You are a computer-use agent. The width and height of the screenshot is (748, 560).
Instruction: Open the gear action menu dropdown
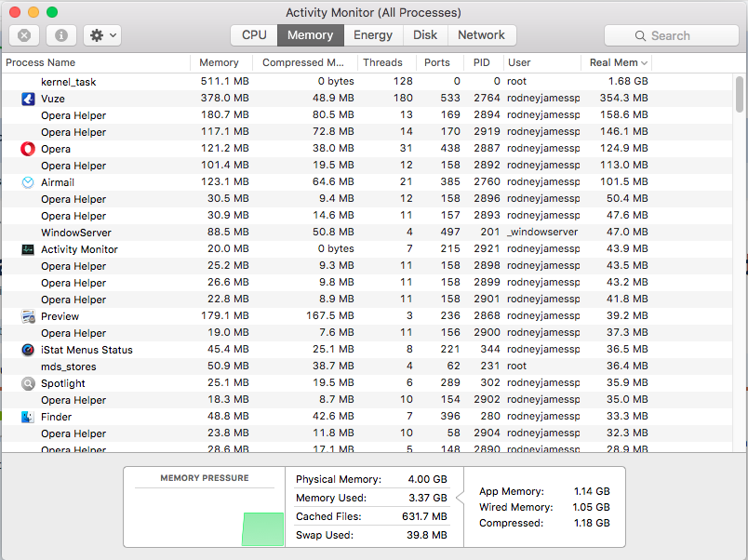[102, 35]
